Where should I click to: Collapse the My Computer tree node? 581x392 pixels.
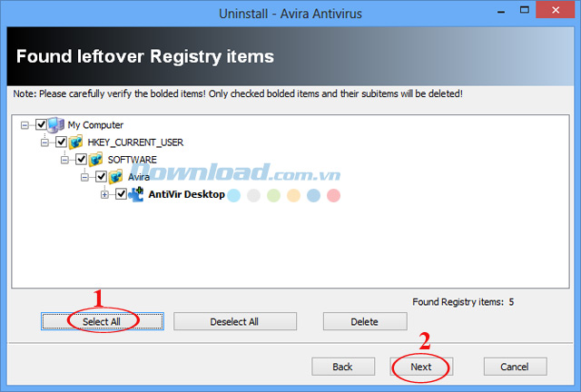pos(25,125)
